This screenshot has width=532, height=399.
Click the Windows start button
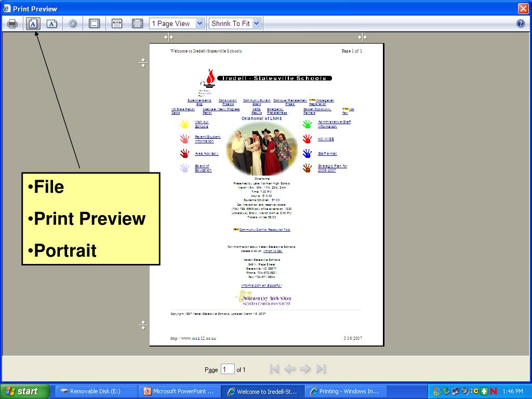click(25, 391)
